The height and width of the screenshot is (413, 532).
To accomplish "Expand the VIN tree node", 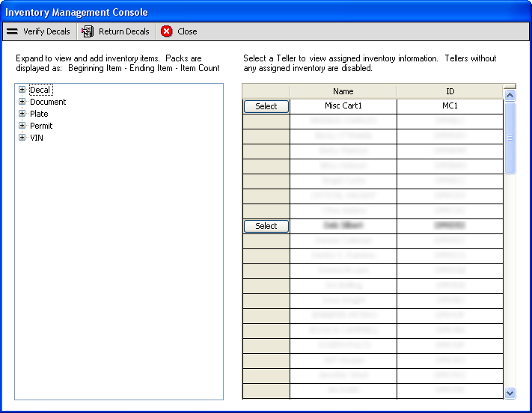I will (22, 138).
